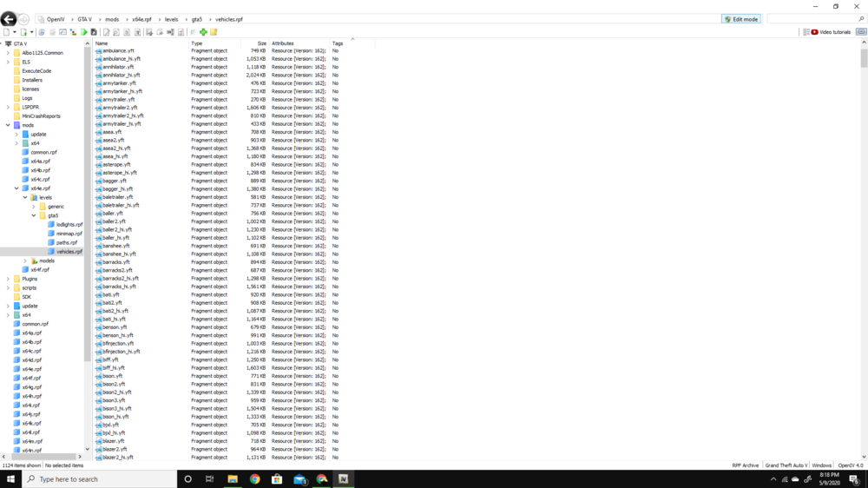Click the file list vertical scrollbar
Viewport: 868px width, 488px height.
coord(865,58)
